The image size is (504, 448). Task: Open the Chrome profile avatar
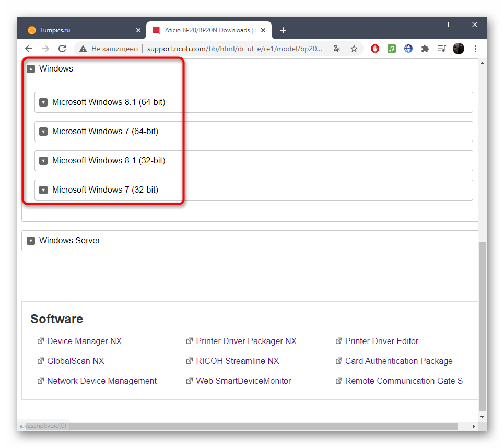click(x=459, y=49)
